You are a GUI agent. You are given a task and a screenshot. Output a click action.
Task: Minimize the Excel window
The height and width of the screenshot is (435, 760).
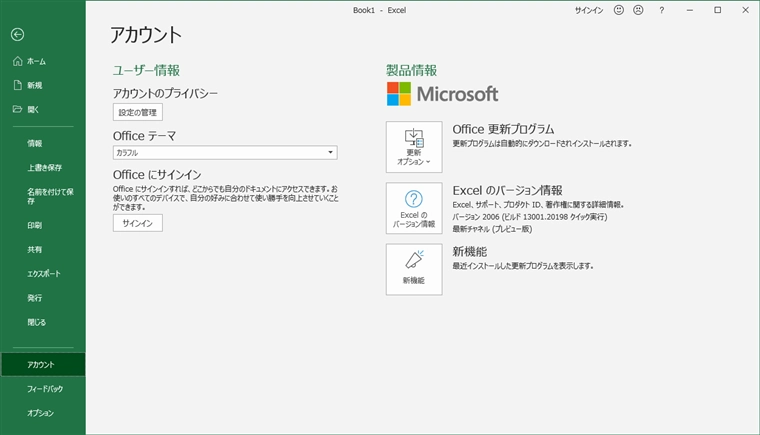click(x=690, y=10)
